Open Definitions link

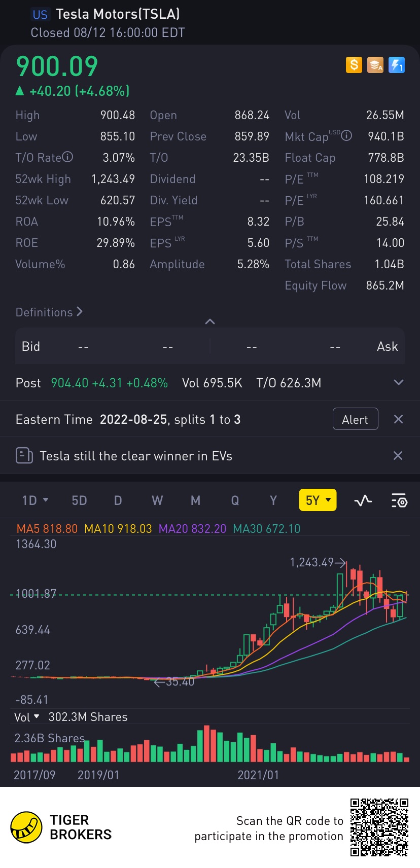click(49, 312)
